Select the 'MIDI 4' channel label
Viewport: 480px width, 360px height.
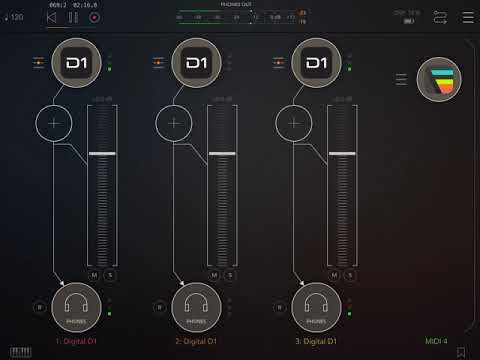[436, 341]
